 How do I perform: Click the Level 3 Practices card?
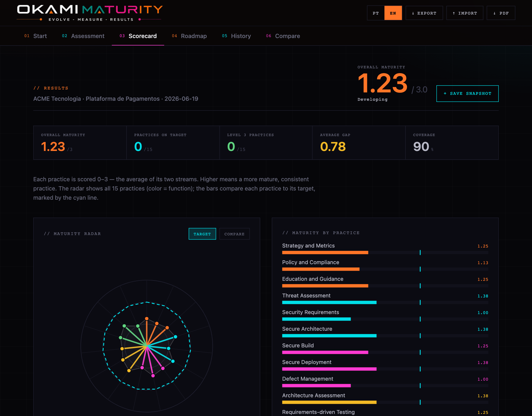(266, 143)
